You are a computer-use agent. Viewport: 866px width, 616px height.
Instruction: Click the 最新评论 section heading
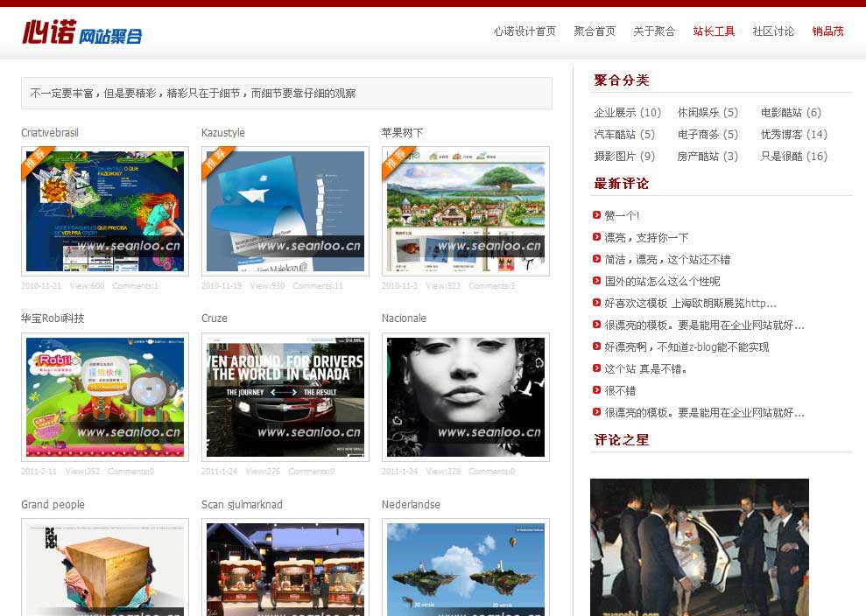[622, 184]
